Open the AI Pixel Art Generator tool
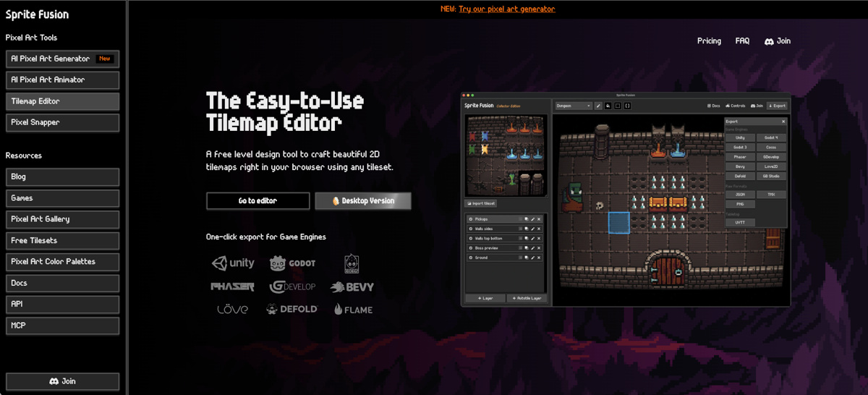The width and height of the screenshot is (868, 395). (x=62, y=59)
